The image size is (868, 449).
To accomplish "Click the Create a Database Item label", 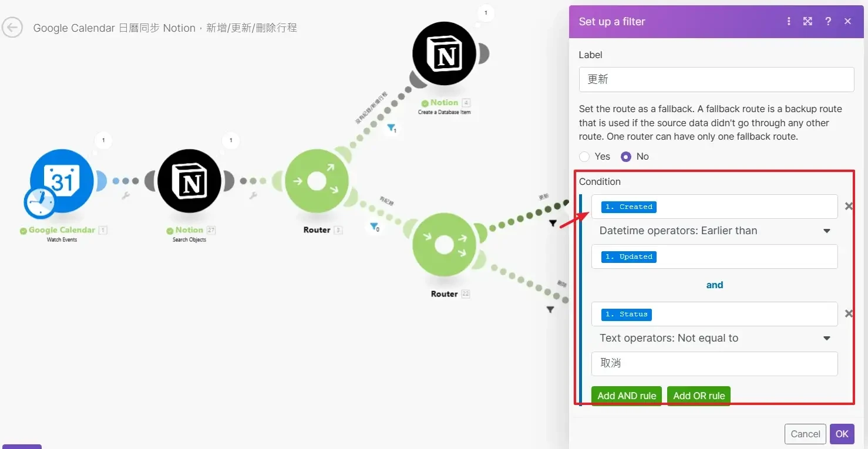I will [444, 112].
